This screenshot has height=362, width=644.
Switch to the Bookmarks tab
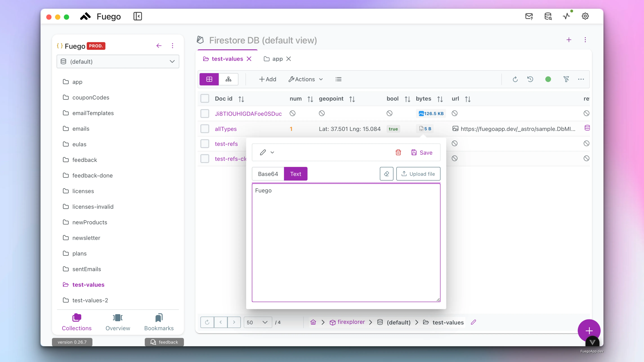click(159, 322)
